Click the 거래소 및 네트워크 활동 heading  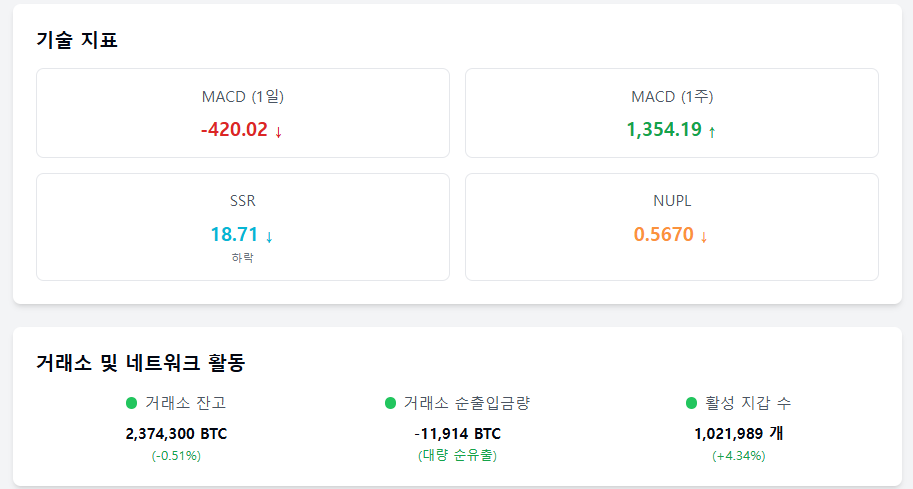pyautogui.click(x=140, y=363)
